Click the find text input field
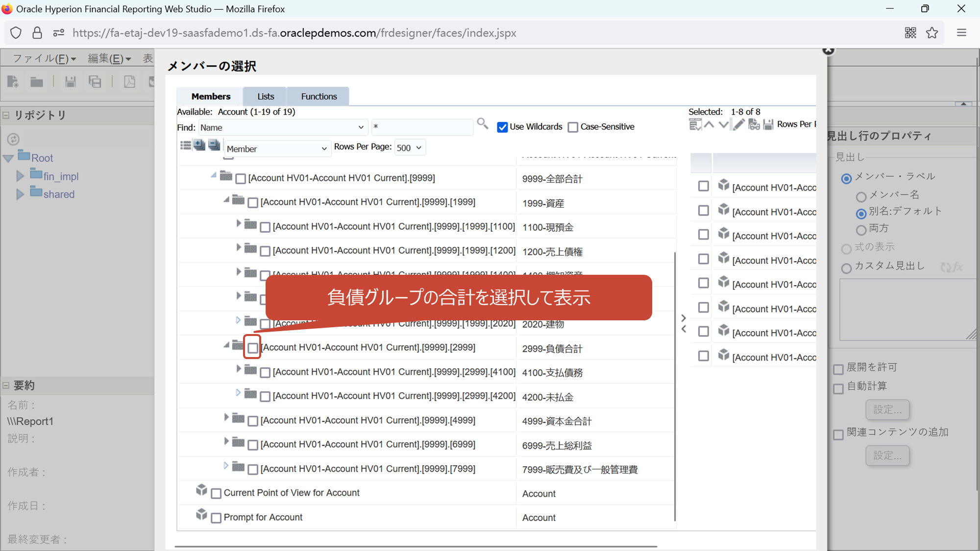 point(421,127)
